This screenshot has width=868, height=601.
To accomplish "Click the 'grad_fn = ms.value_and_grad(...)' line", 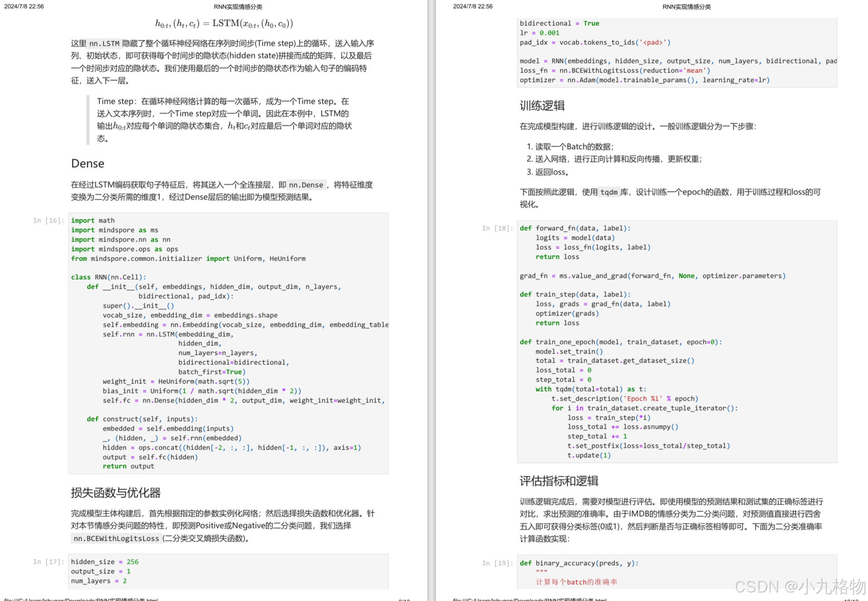I will [x=653, y=276].
